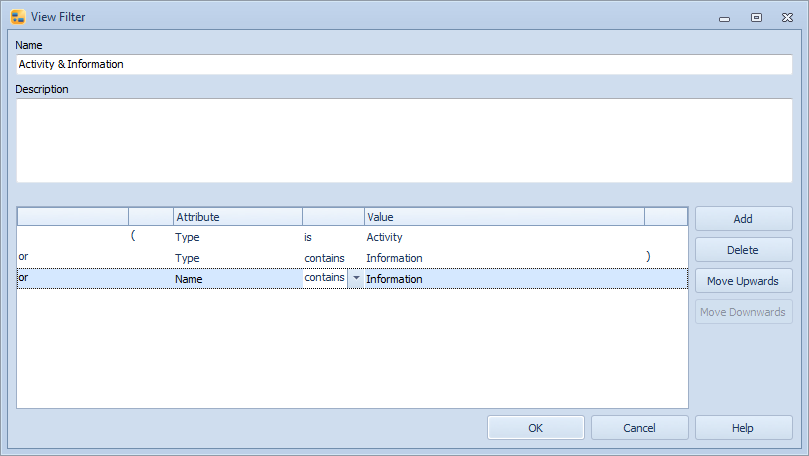
Task: Open Help for View Filter
Action: 743,428
